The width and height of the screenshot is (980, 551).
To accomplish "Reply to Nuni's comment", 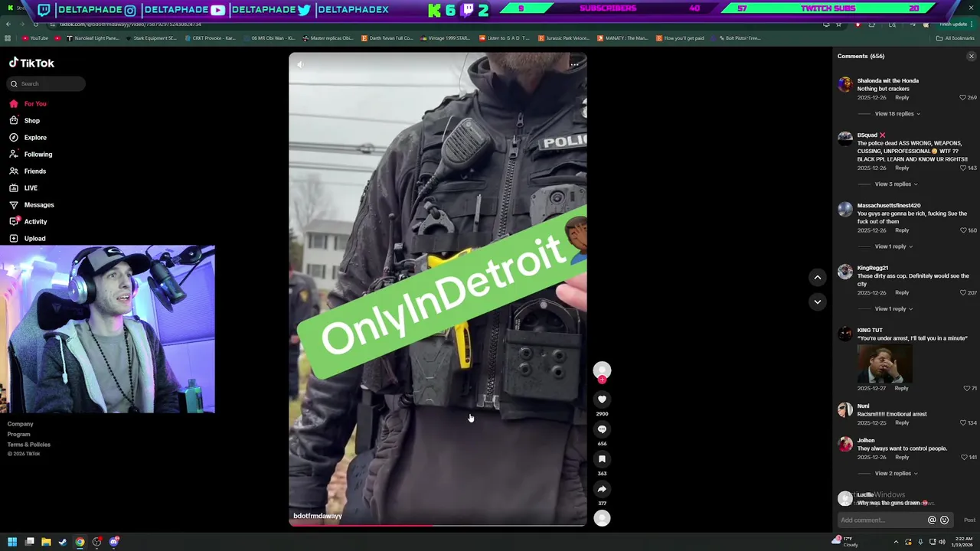I will pos(902,422).
